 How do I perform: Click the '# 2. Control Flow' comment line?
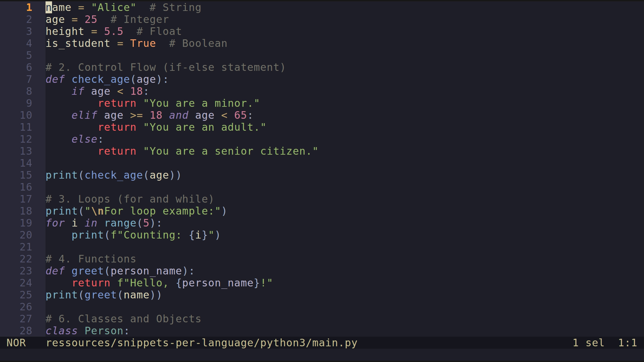pos(166,67)
